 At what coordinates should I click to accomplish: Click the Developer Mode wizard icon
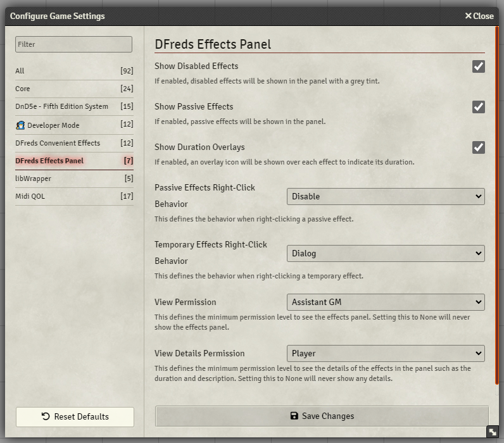coord(20,125)
